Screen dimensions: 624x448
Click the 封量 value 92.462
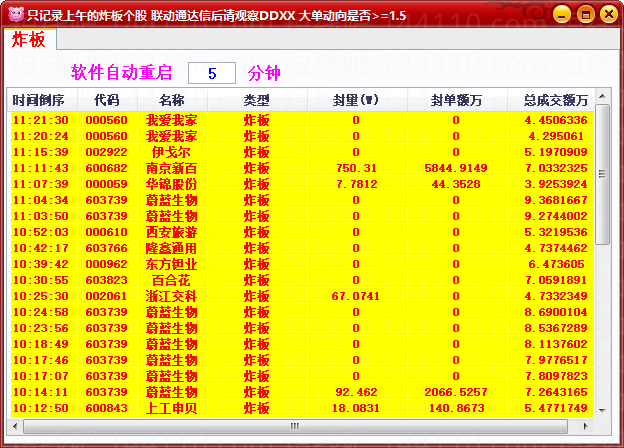[356, 392]
